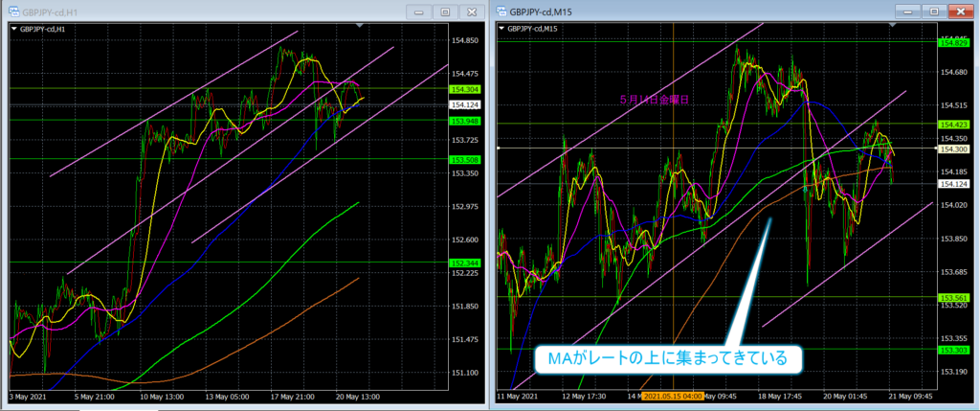Click the gray chart shift marker on the M15 chart
This screenshot has width=980, height=411.
click(x=890, y=27)
